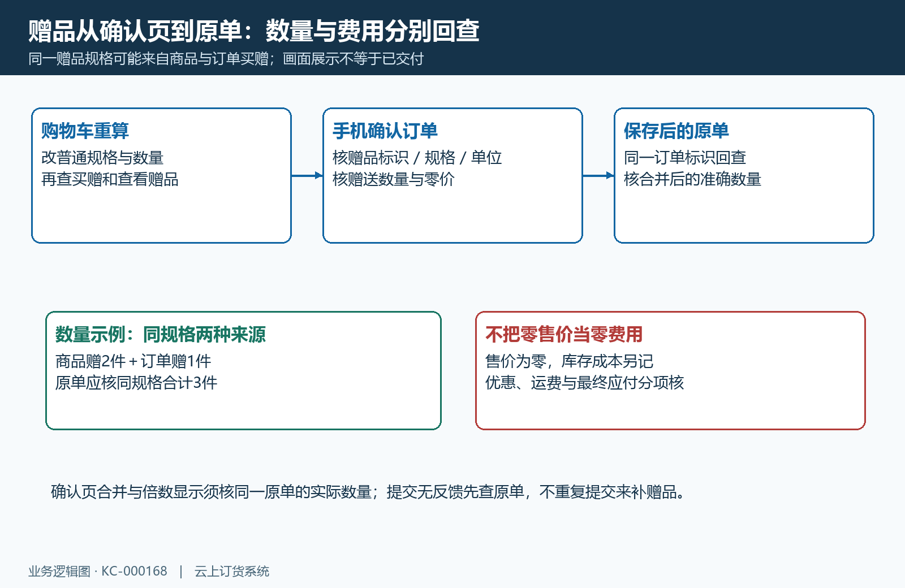The height and width of the screenshot is (588, 905).
Task: Click the line '原单应核同规格合计3件'
Action: click(136, 383)
